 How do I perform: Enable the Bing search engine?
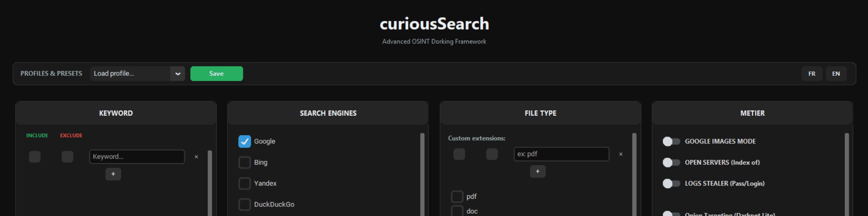(244, 162)
